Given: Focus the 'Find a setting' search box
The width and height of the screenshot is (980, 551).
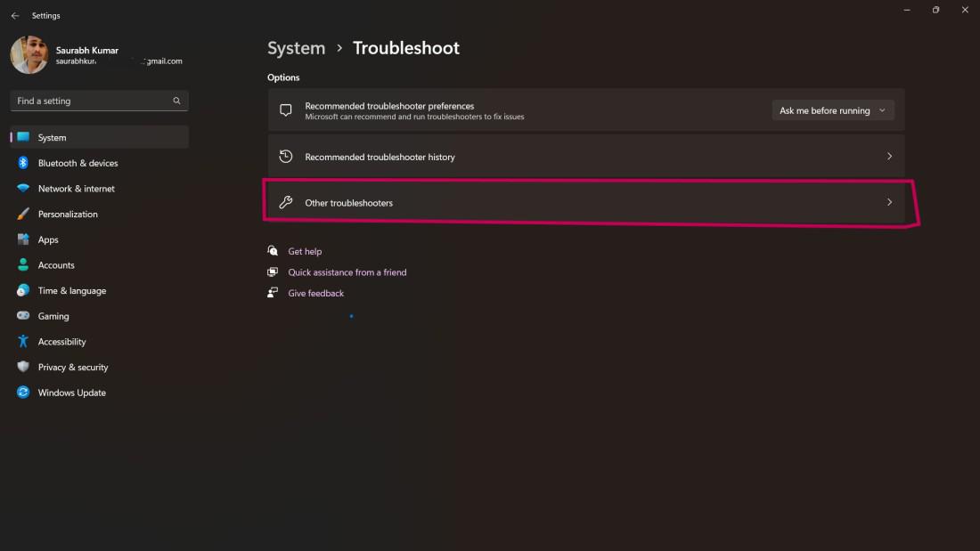Looking at the screenshot, I should click(x=93, y=101).
